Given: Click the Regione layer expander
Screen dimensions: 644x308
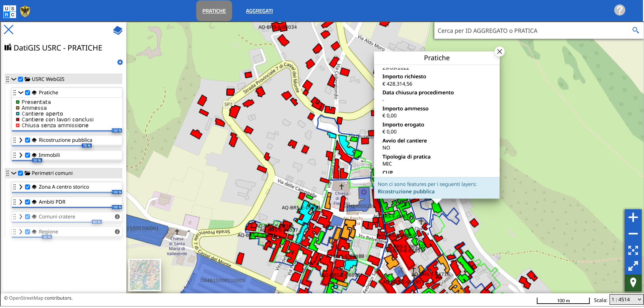Looking at the screenshot, I should (21, 232).
